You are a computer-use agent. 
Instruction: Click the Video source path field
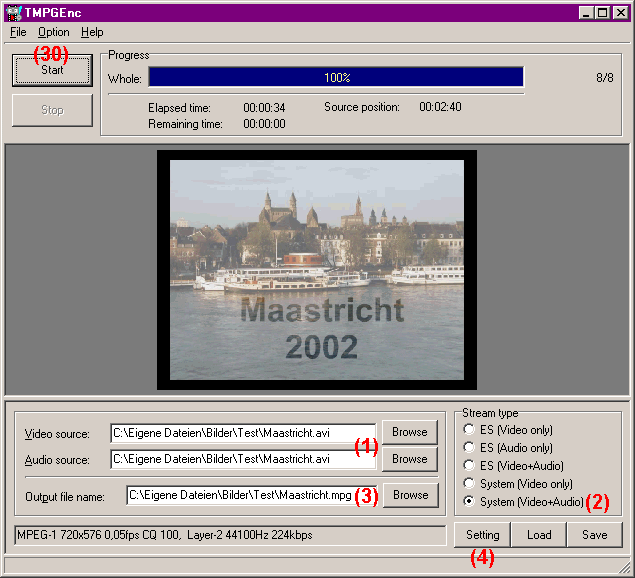pyautogui.click(x=243, y=433)
